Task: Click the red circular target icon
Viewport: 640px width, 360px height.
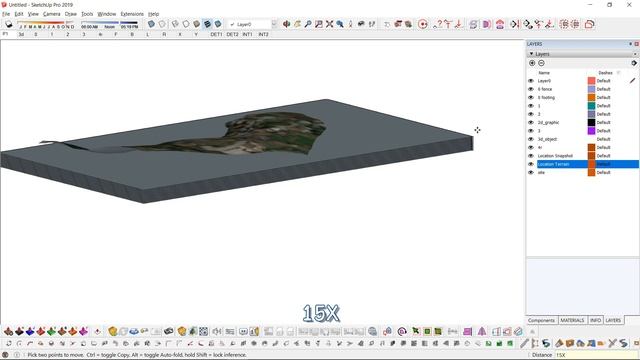Action: click(x=423, y=24)
